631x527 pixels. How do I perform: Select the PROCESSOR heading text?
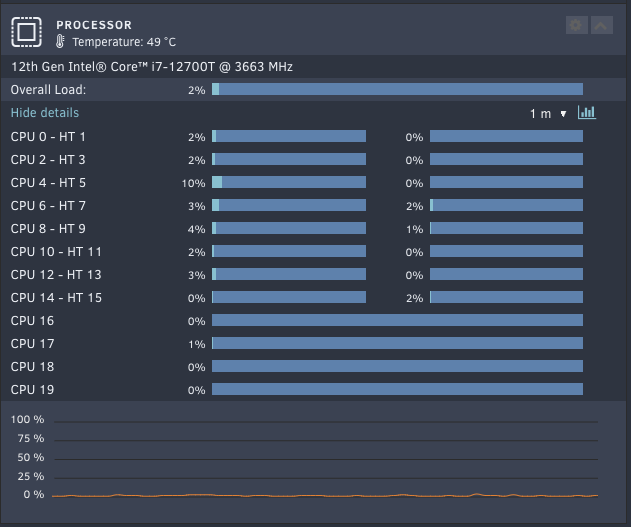coord(94,25)
